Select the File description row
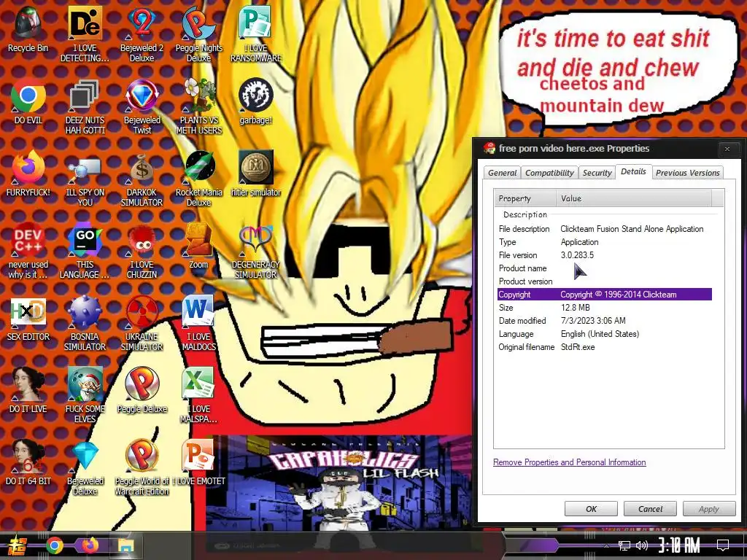747x560 pixels. pos(605,228)
